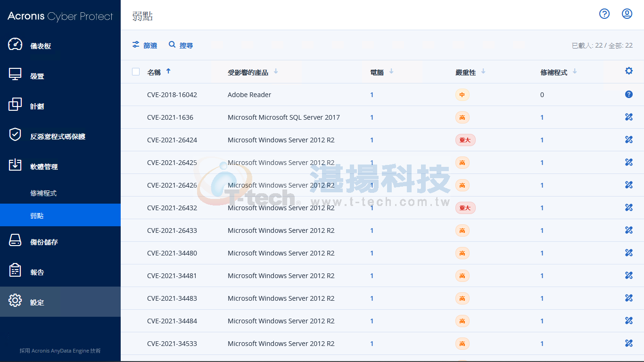Select the CVE-2018-16042 name cell
The image size is (644, 362).
click(x=172, y=95)
